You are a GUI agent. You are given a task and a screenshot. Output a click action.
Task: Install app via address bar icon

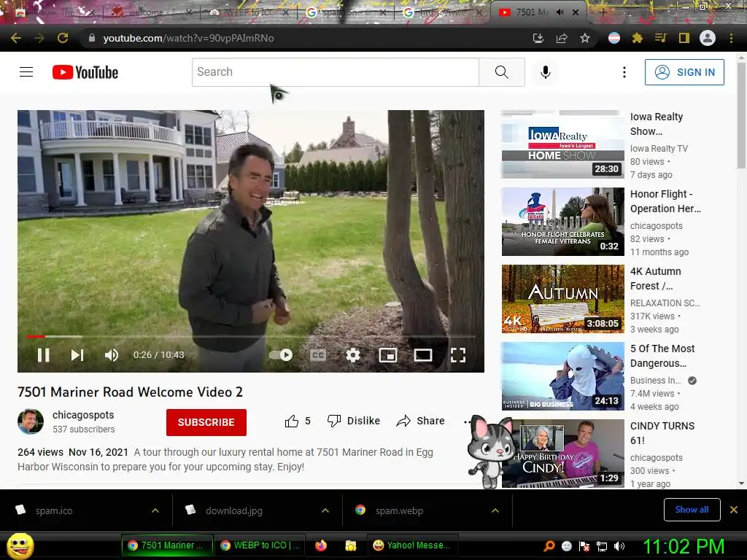[538, 38]
